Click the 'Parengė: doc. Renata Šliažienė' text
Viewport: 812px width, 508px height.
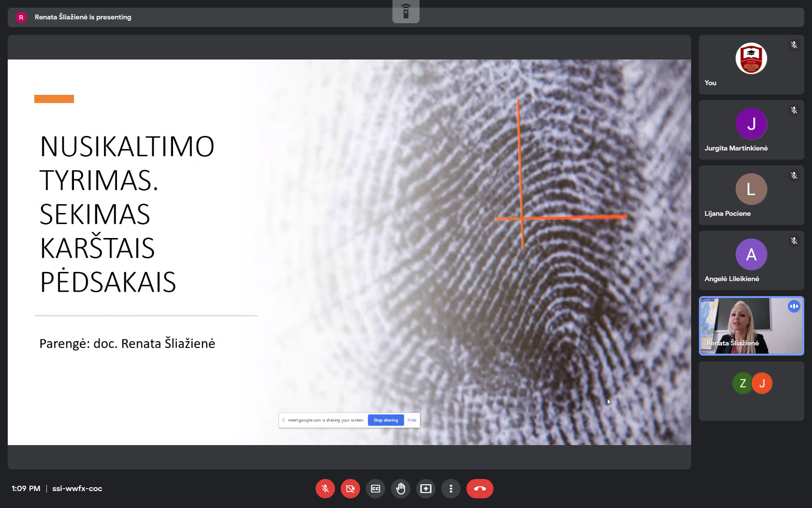127,344
